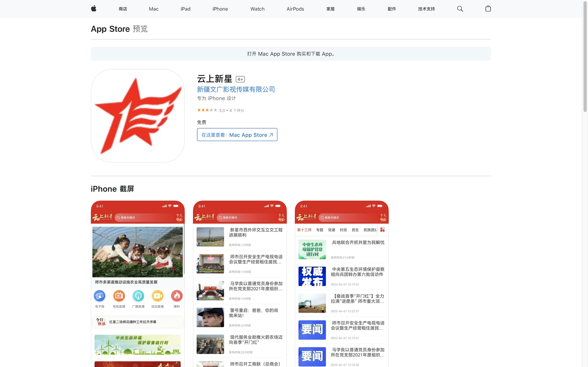Click the 活动直播 yellow camera icon
This screenshot has width=588, height=367.
pos(157,296)
